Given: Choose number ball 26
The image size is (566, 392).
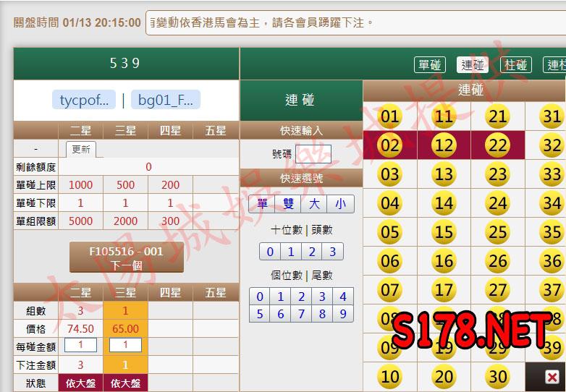Looking at the screenshot, I should coord(498,261).
